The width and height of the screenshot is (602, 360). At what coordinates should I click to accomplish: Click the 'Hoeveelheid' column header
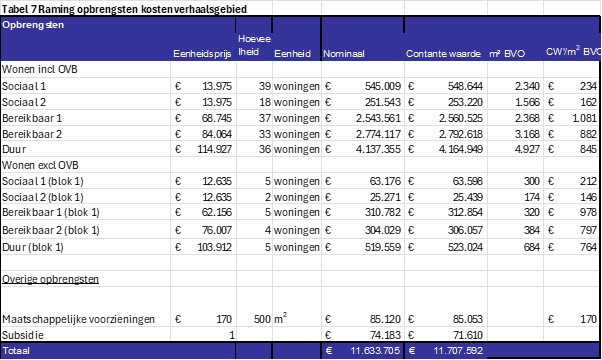(254, 45)
